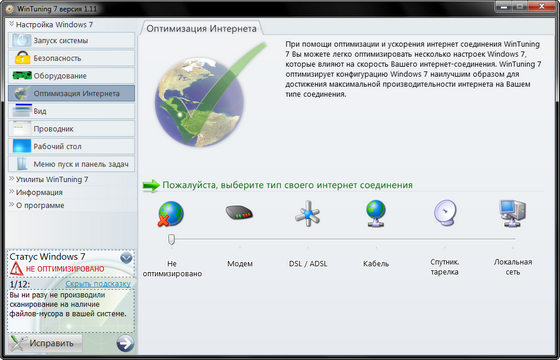The height and width of the screenshot is (360, 560).
Task: Click the red warning triangle status icon
Action: 16,269
